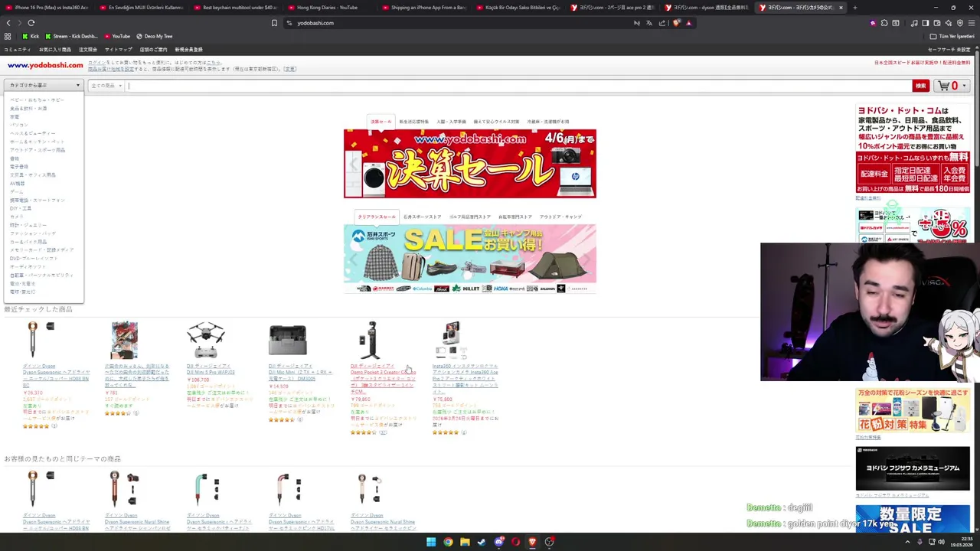The width and height of the screenshot is (980, 551).
Task: Open the サイトマップ top navigation link
Action: click(x=118, y=50)
